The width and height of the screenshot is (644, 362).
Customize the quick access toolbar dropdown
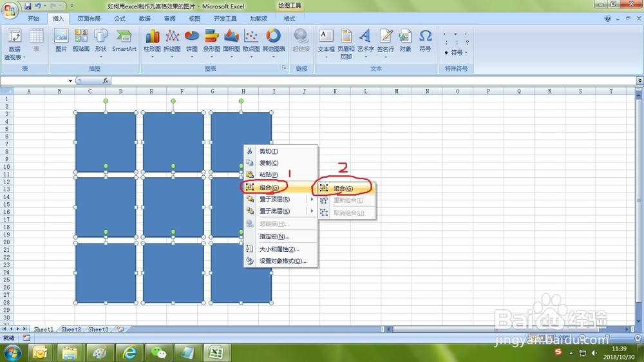(71, 6)
